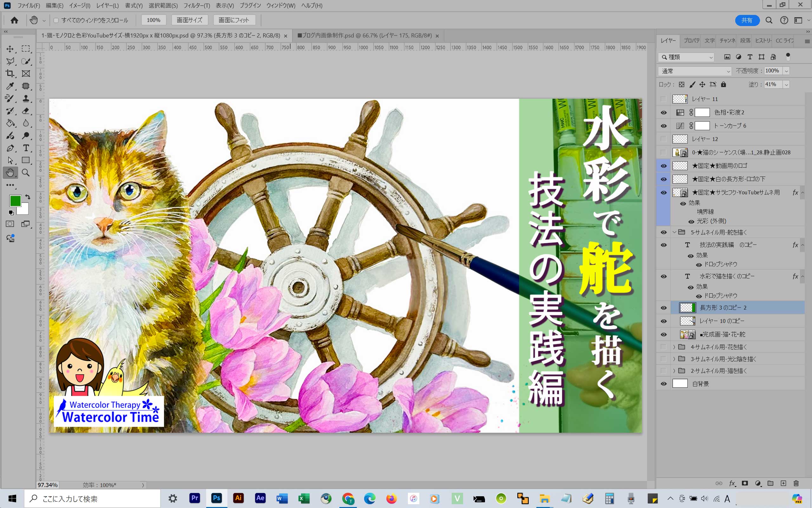Switch to the ヒストリー panel tab
This screenshot has width=812, height=508.
(763, 41)
